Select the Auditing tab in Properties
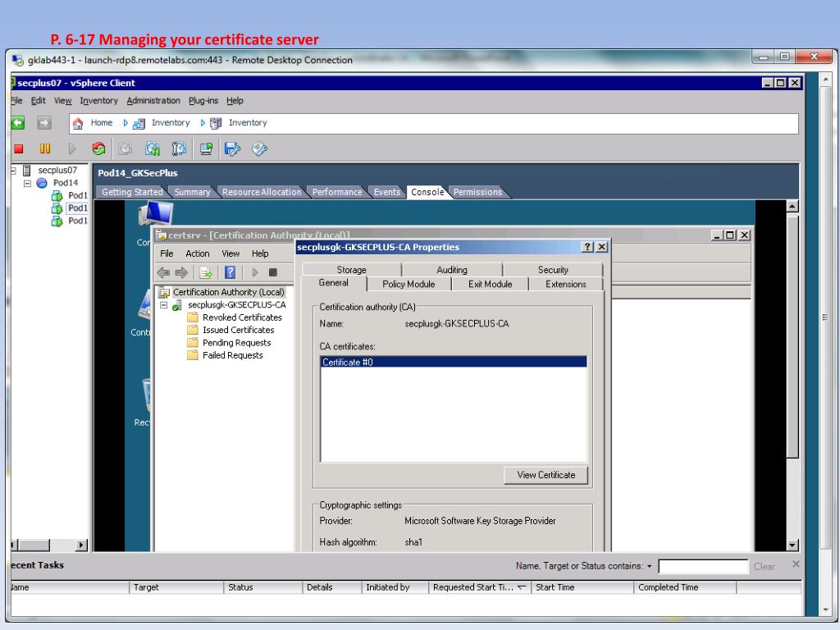Screen dimensions: 840x630 pos(452,269)
